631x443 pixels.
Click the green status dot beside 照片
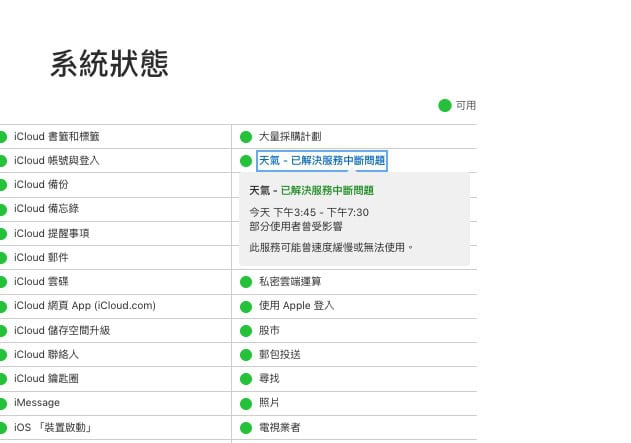pos(246,403)
